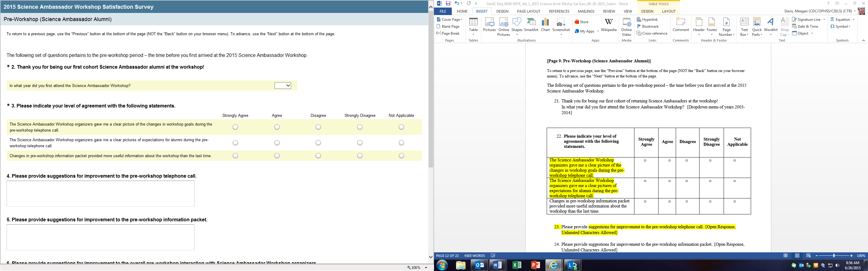868x271 pixels.
Task: Open the Wikipedia app
Action: (x=609, y=25)
